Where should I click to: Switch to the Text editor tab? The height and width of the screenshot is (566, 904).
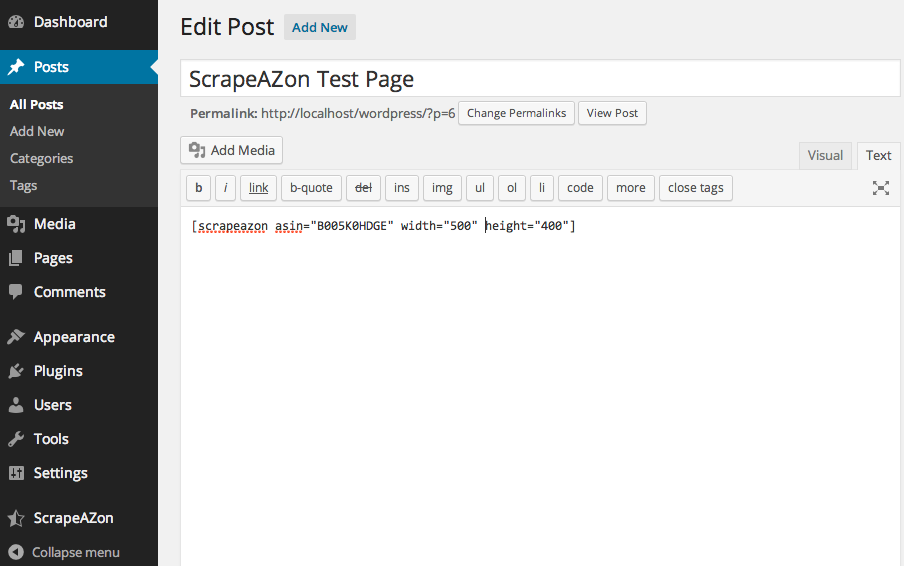click(878, 156)
